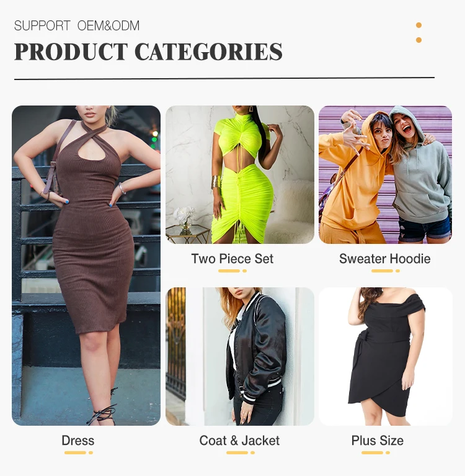Click the Two Piece Set label
Image resolution: width=465 pixels, height=476 pixels.
232,259
